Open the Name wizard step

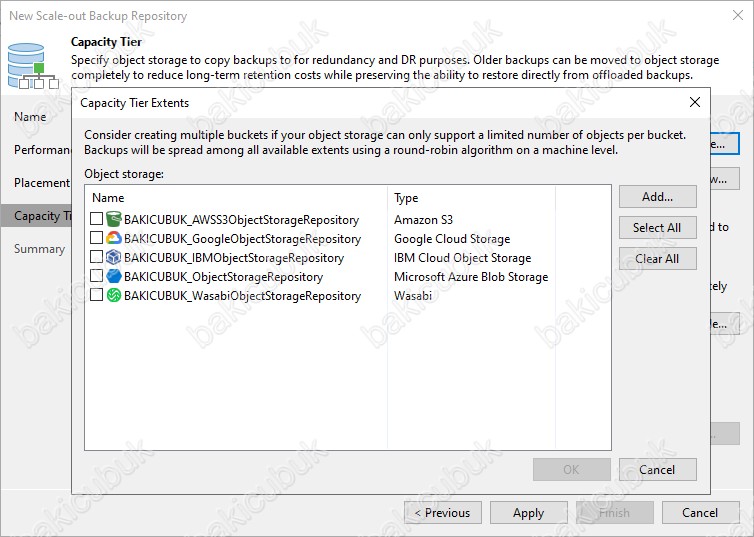(x=30, y=117)
